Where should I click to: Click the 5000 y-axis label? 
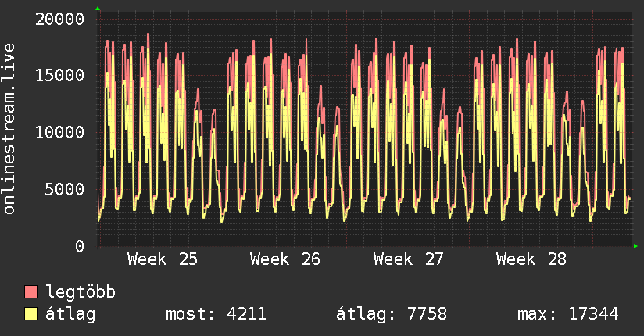(x=65, y=189)
